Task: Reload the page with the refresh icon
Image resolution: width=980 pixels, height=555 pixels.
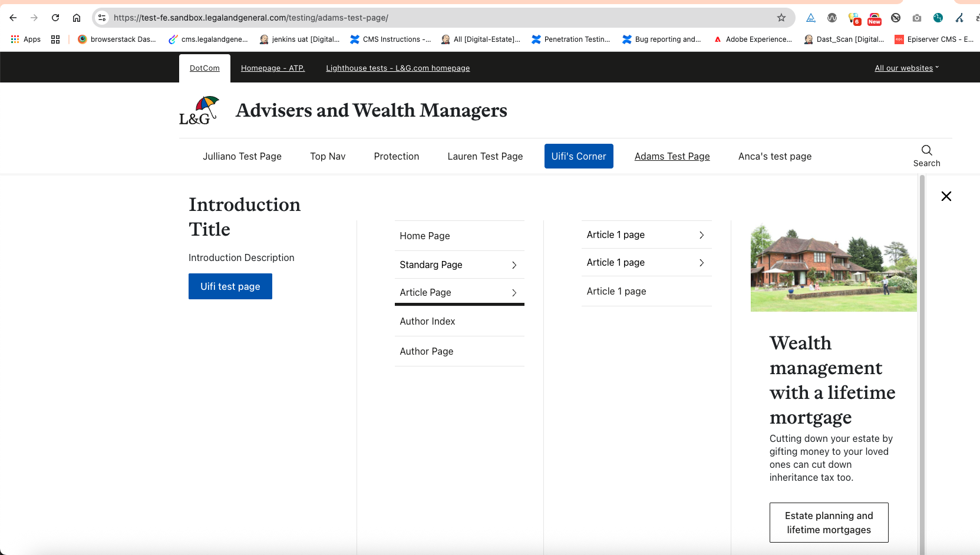Action: click(x=55, y=18)
